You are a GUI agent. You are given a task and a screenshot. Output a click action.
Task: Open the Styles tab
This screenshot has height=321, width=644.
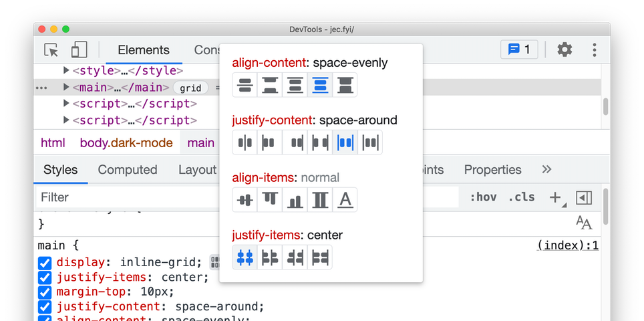point(60,170)
